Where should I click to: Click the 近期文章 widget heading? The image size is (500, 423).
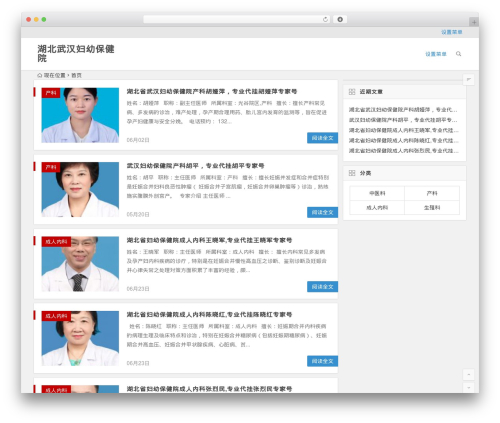coord(371,92)
